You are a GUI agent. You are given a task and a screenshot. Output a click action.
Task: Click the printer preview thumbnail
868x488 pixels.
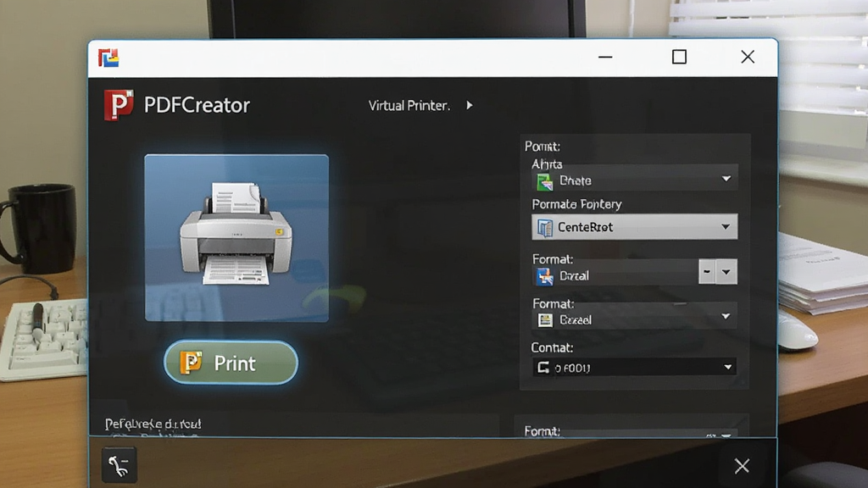(x=236, y=238)
